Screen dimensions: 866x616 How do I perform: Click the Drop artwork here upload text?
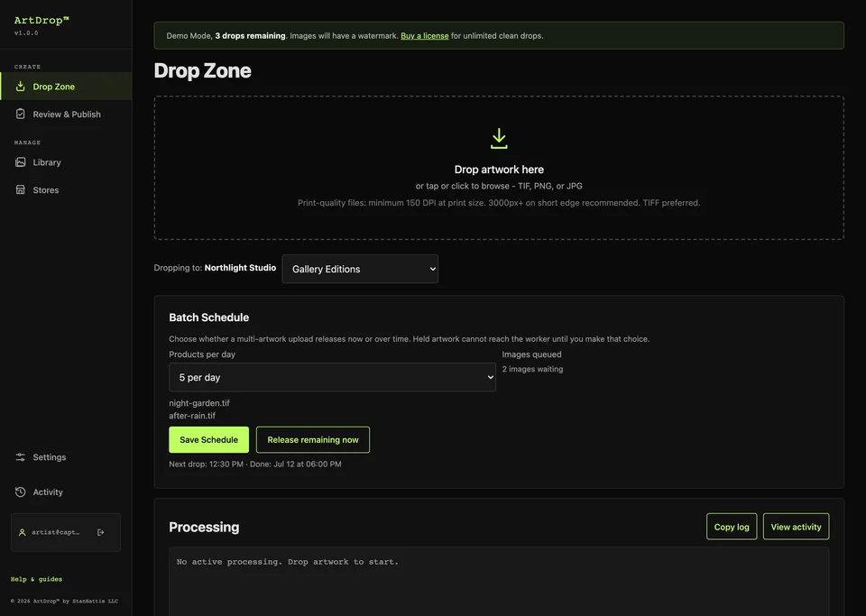tap(499, 170)
